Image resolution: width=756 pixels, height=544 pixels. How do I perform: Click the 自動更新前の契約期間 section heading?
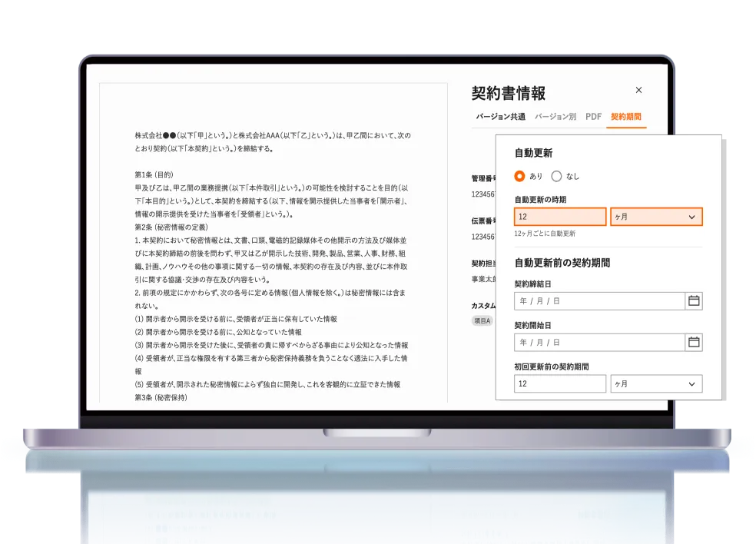click(x=562, y=263)
